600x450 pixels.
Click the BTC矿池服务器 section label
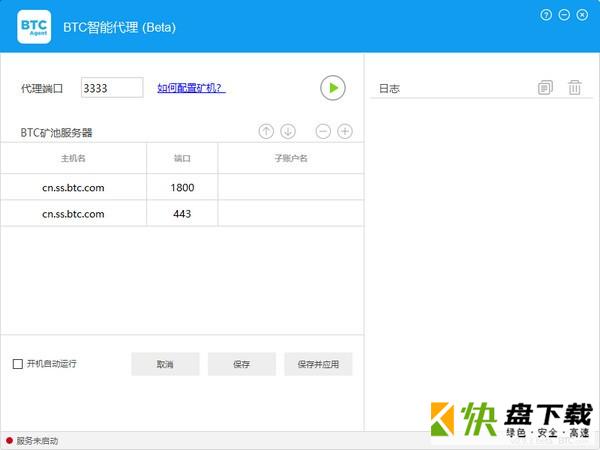56,133
